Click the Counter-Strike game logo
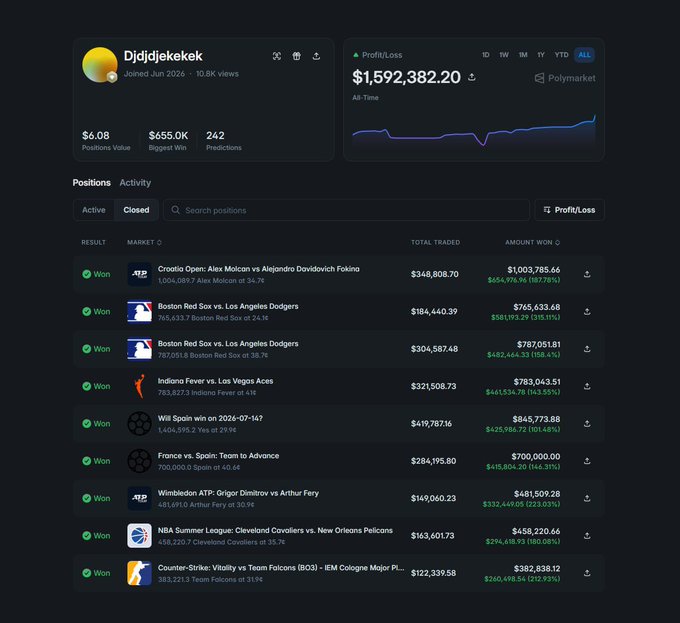 [139, 573]
